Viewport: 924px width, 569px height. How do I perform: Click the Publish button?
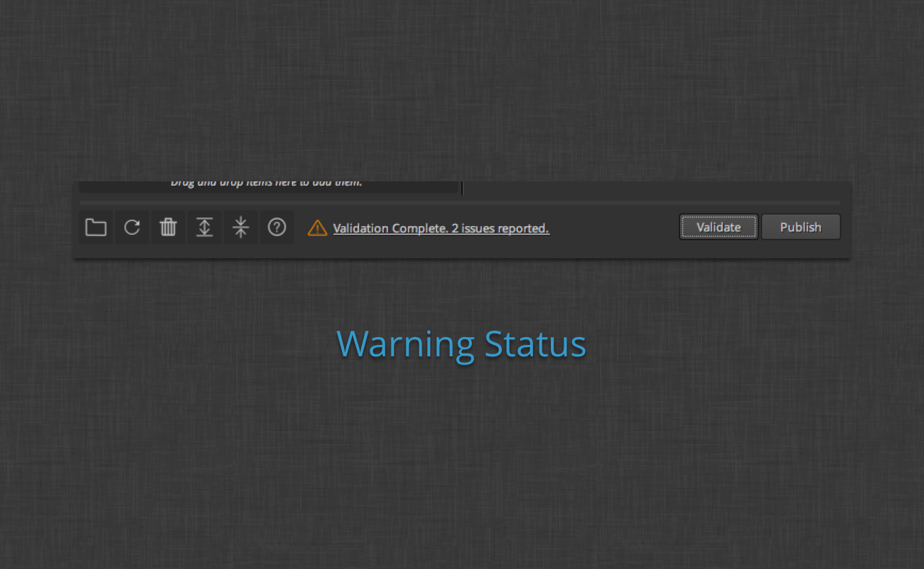click(801, 227)
